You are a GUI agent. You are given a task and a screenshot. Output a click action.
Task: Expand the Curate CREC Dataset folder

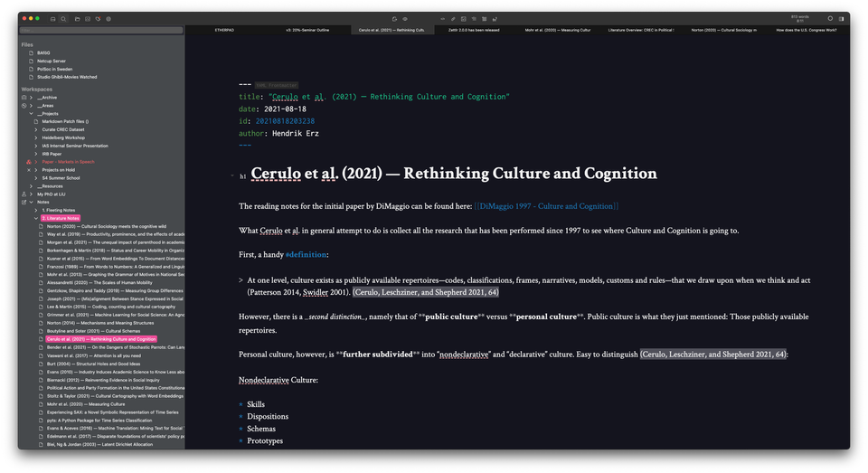coord(36,129)
